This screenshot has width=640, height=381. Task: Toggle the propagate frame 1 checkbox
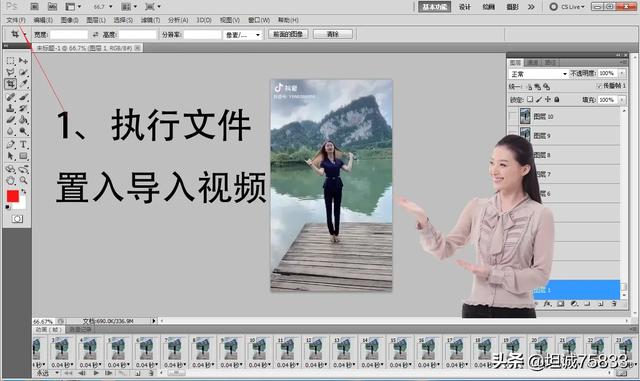(599, 86)
